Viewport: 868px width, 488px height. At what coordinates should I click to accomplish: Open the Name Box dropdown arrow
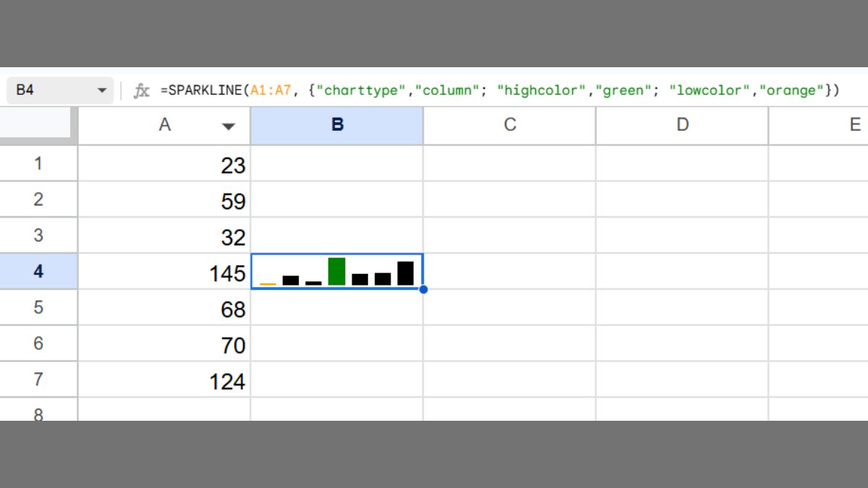click(102, 91)
